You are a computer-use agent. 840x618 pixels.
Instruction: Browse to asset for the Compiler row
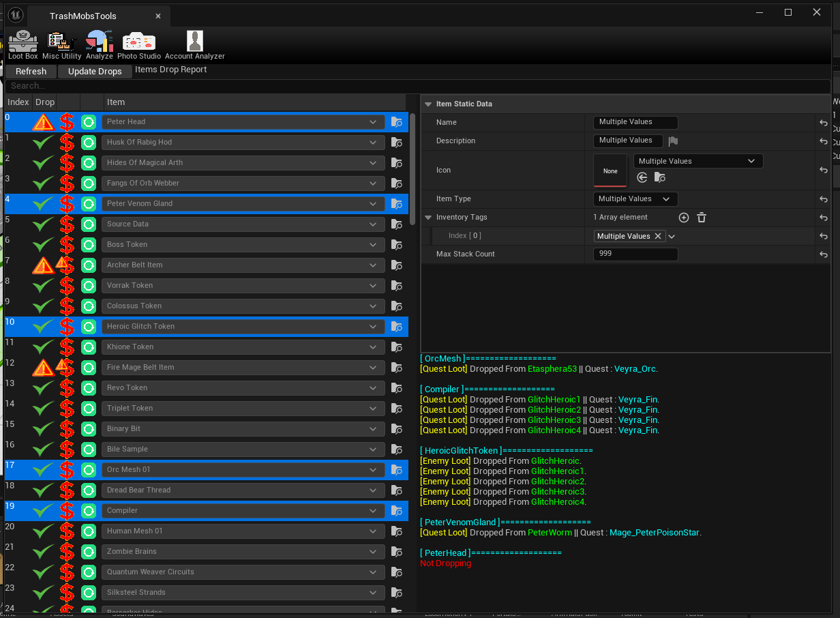point(397,511)
